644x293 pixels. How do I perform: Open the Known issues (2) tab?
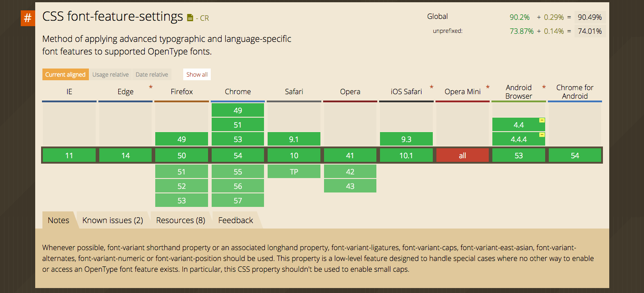(x=112, y=220)
